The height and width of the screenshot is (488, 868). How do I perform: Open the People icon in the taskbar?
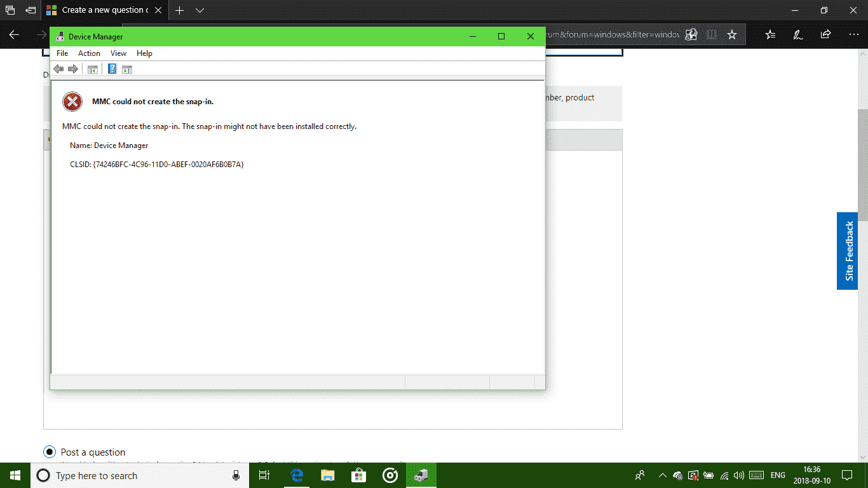pyautogui.click(x=640, y=475)
